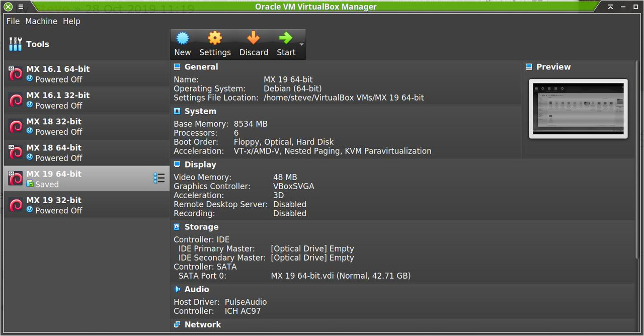Open the Help menu
The image size is (644, 336).
pyautogui.click(x=71, y=21)
